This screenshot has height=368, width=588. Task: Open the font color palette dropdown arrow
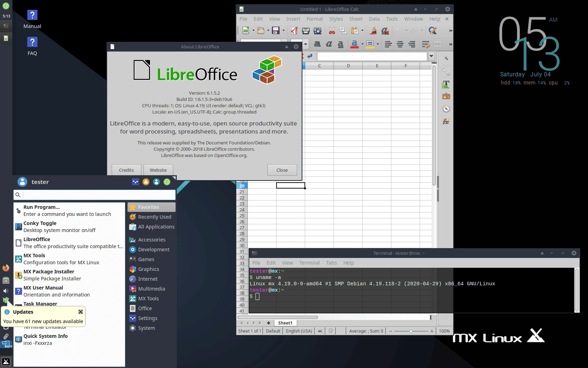pos(362,44)
